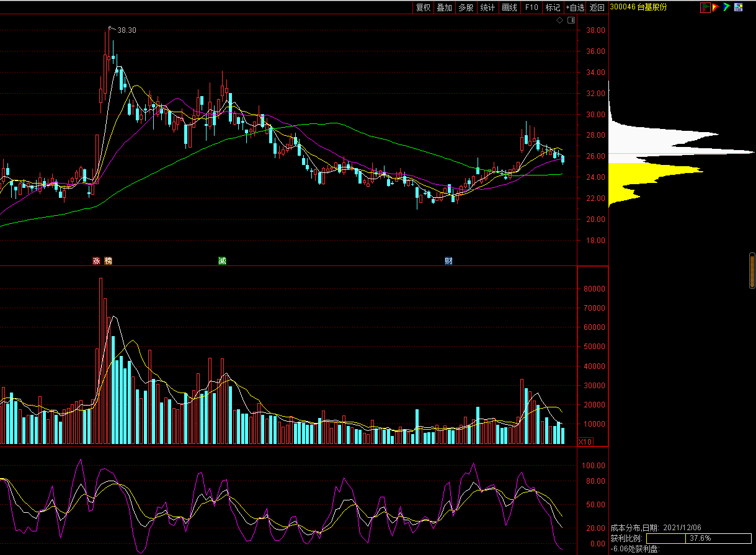Open the 统计 statistics menu

[x=487, y=7]
